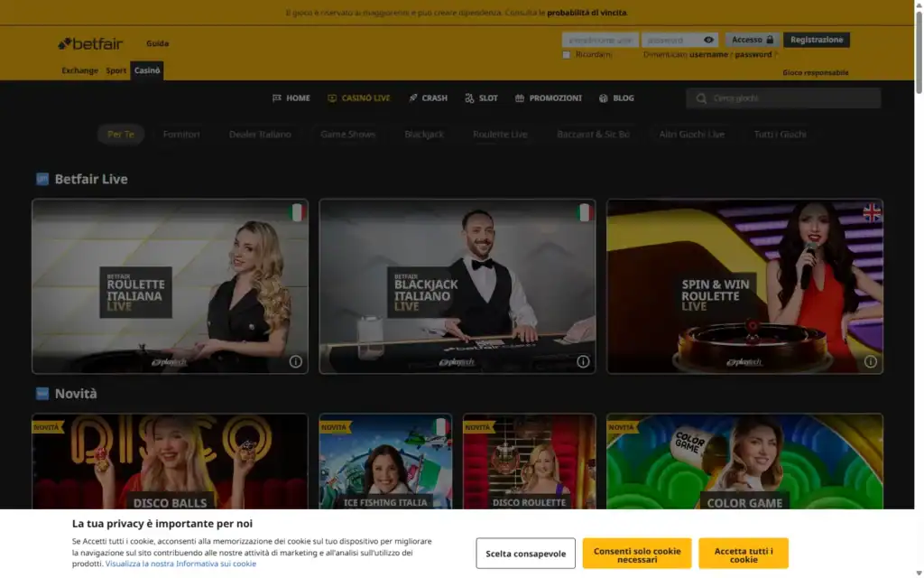This screenshot has width=924, height=578.
Task: Click the Slot cherries icon
Action: [x=469, y=98]
